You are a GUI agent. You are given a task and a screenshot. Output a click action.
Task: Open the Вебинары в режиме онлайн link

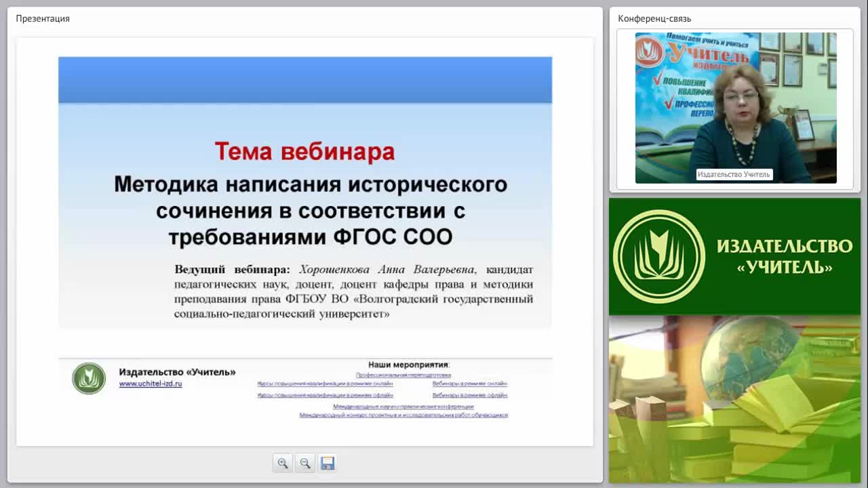click(470, 384)
